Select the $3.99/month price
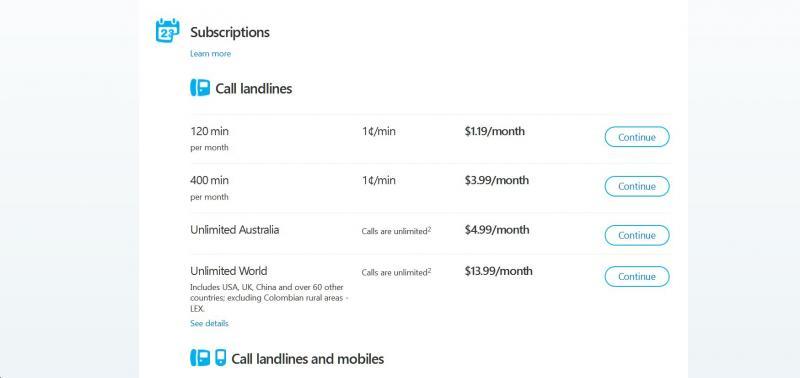 coord(496,180)
